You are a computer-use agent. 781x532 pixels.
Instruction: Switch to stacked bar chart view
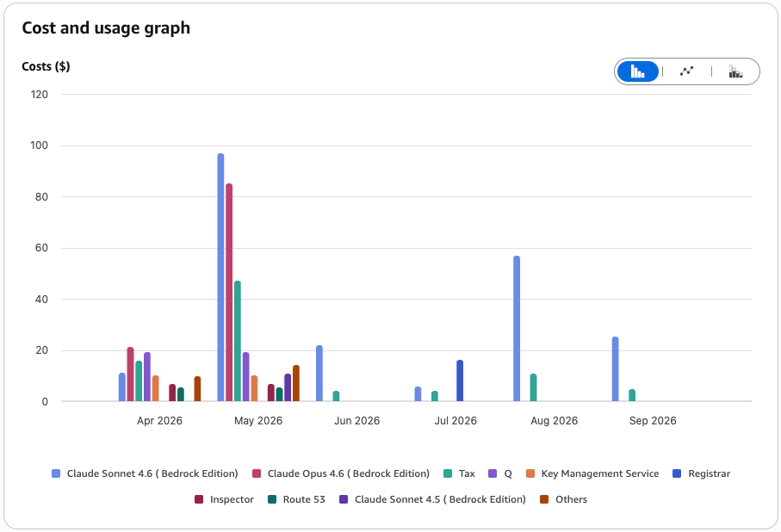click(x=735, y=71)
